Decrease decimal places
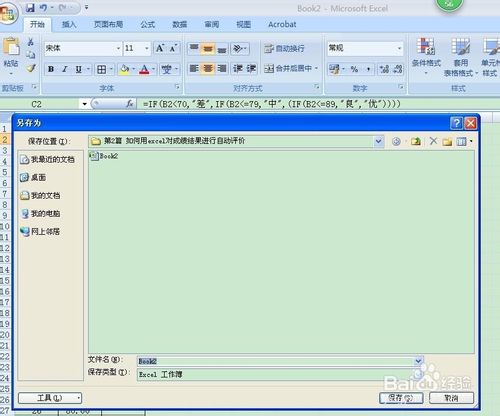This screenshot has width=500, height=416. (x=397, y=69)
